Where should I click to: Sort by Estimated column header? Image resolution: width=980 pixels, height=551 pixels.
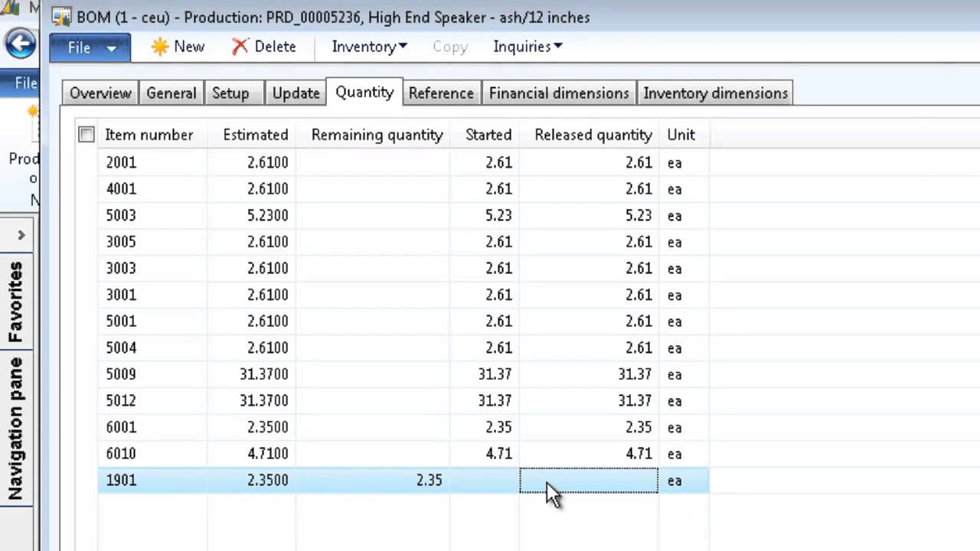pos(255,135)
